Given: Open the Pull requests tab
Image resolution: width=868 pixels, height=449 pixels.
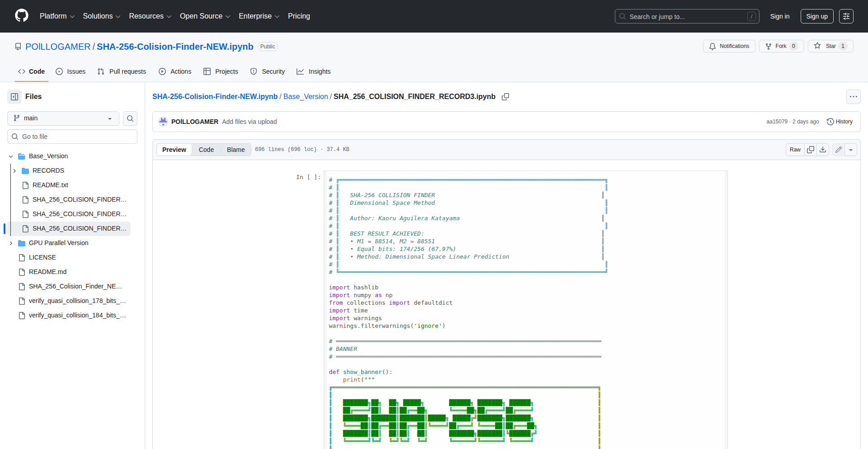Looking at the screenshot, I should point(122,71).
